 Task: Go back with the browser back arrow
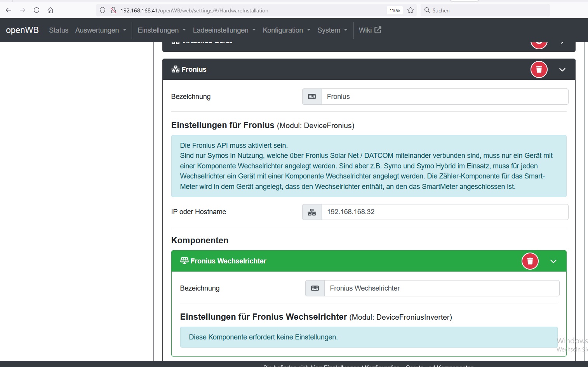tap(9, 10)
